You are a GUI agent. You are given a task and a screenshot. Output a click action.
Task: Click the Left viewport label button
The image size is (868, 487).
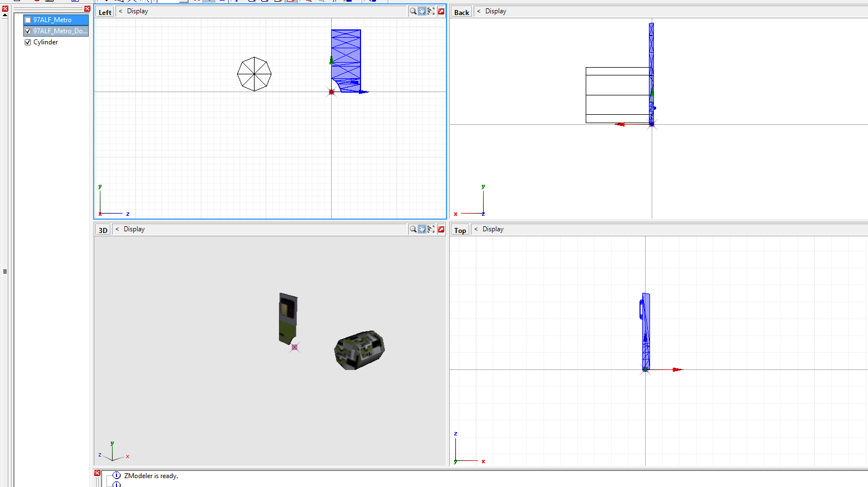tap(104, 11)
